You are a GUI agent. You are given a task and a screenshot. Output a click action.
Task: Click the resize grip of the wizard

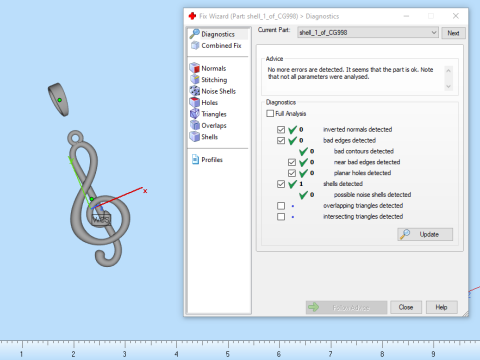(x=465, y=313)
